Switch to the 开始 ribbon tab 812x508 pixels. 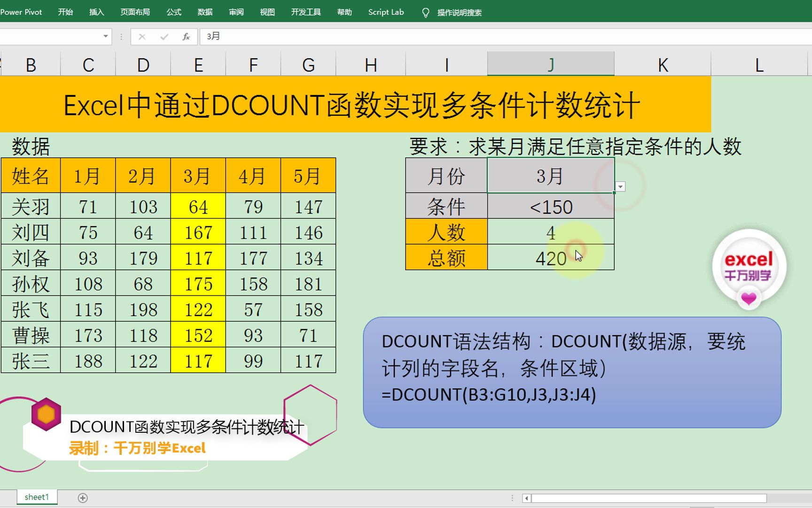[65, 12]
